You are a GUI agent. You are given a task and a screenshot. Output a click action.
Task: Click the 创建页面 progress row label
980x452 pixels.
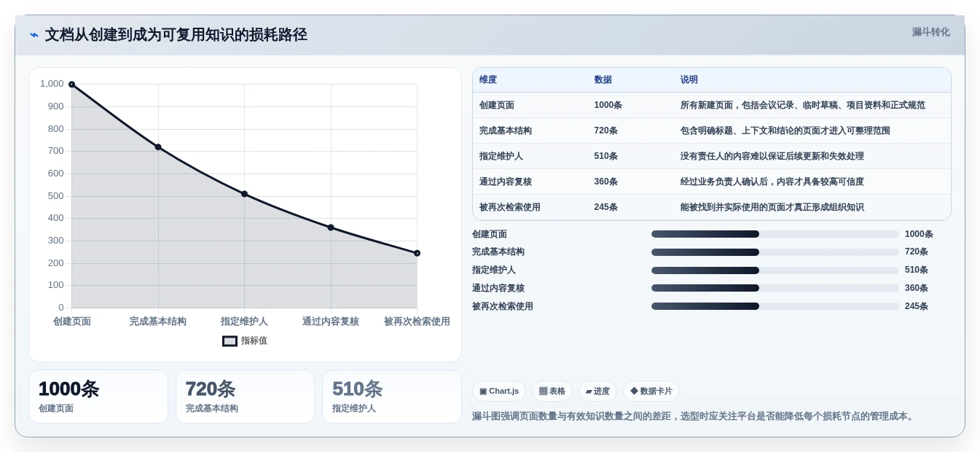click(x=490, y=234)
